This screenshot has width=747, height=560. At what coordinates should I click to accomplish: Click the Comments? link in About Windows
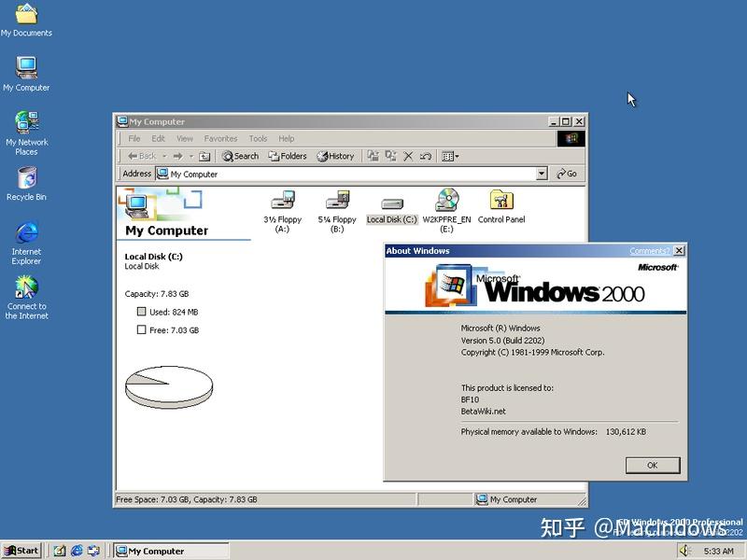(656, 250)
